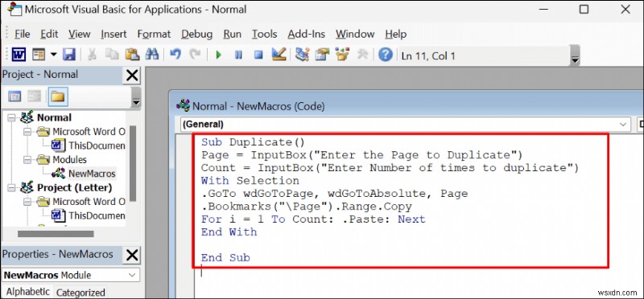This screenshot has width=644, height=299.
Task: Click the Reset stop icon
Action: click(x=258, y=55)
